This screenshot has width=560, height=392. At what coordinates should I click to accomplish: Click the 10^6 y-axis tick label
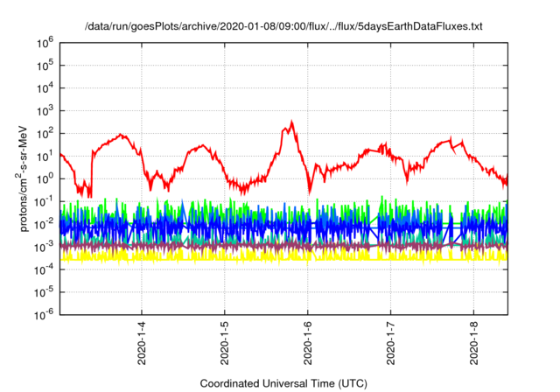45,43
